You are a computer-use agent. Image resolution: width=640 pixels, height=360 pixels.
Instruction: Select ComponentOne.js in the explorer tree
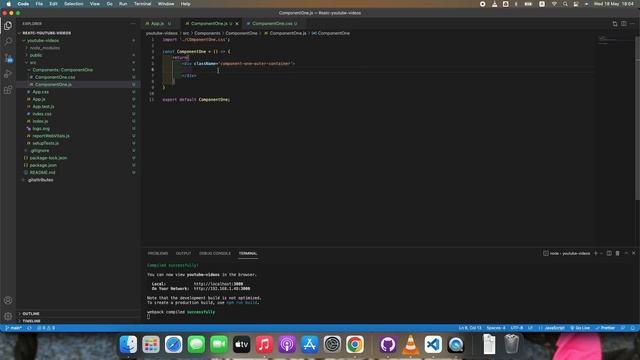point(53,84)
